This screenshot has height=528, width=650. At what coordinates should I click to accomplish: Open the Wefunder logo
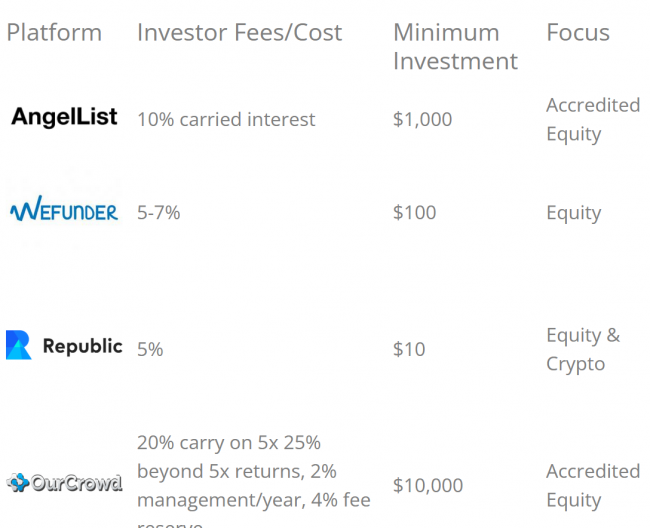pos(64,208)
